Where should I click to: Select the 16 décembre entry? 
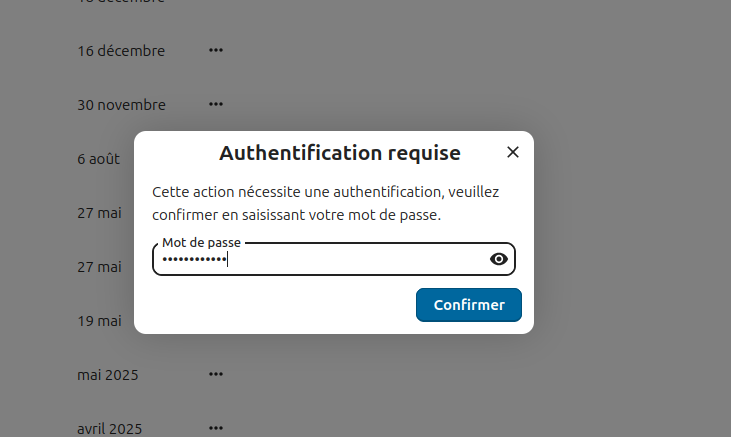click(121, 51)
